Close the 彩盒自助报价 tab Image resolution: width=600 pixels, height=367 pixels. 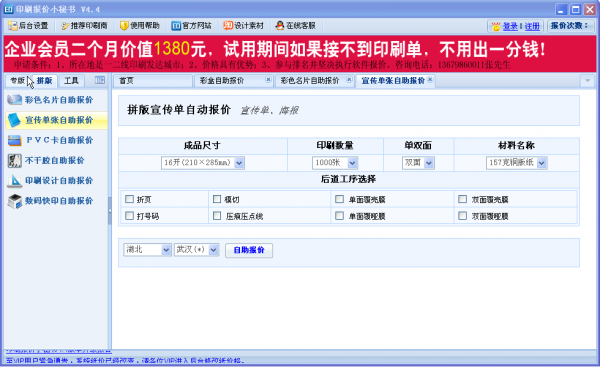pyautogui.click(x=268, y=80)
